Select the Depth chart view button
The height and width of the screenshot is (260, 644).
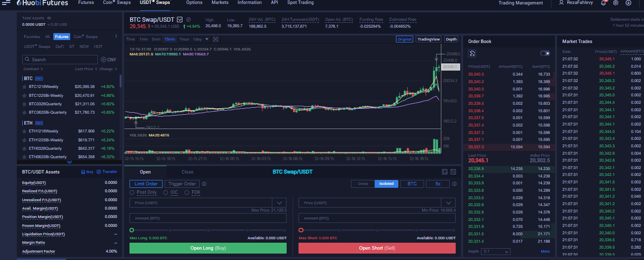point(451,39)
